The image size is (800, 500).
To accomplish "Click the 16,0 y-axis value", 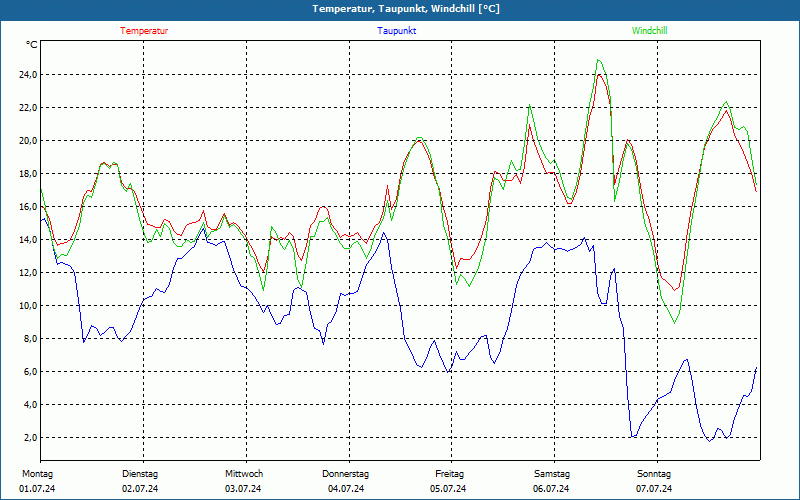I will click(28, 207).
